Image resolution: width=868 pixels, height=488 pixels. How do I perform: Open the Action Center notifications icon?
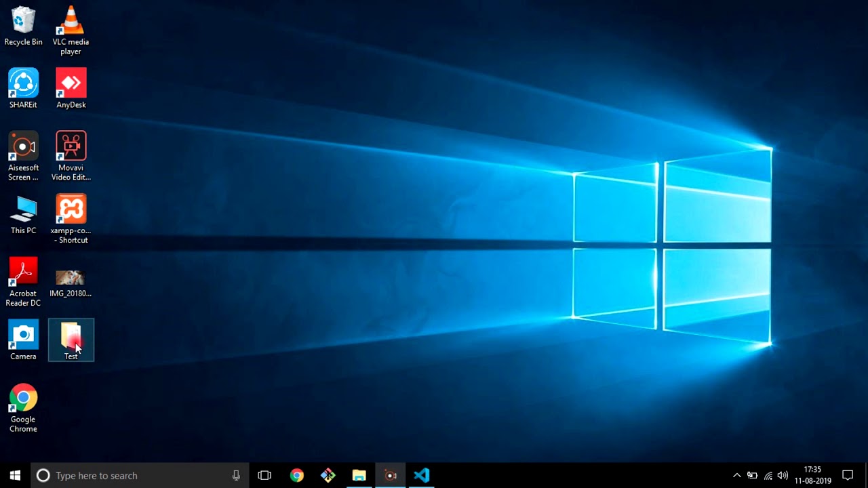click(848, 475)
